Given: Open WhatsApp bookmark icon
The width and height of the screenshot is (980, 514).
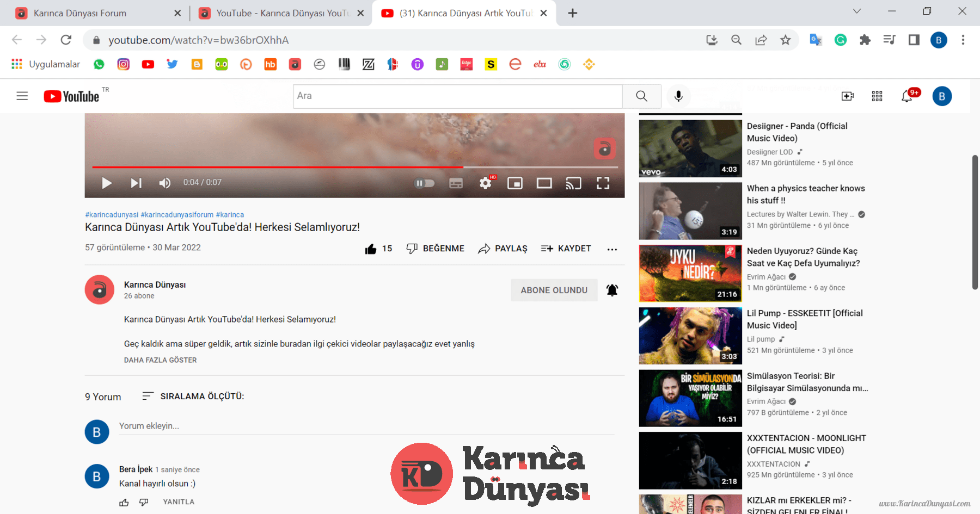Looking at the screenshot, I should click(99, 64).
